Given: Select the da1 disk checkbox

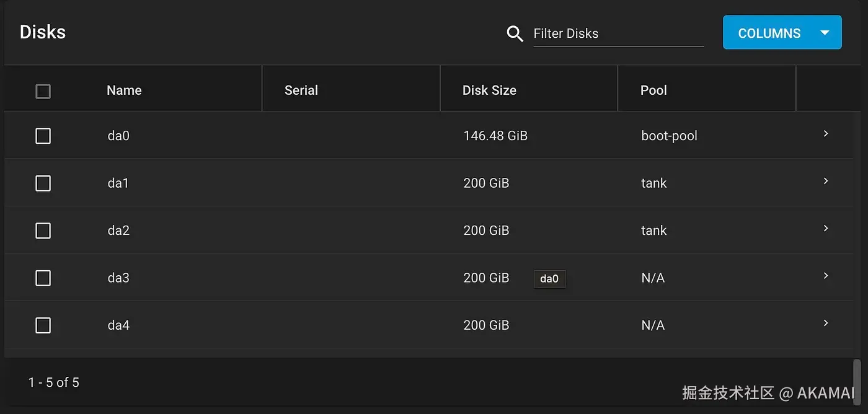Looking at the screenshot, I should pyautogui.click(x=43, y=183).
